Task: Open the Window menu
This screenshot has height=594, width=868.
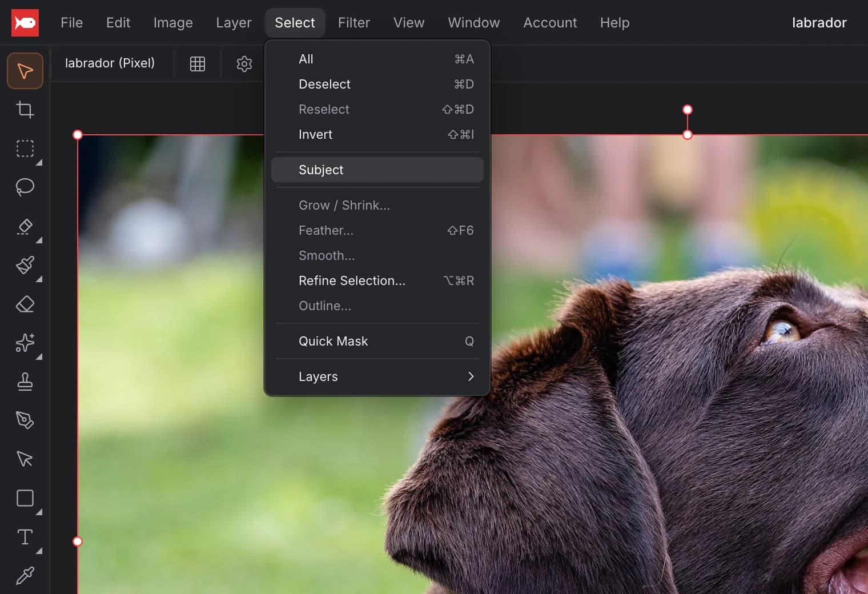Action: click(474, 23)
